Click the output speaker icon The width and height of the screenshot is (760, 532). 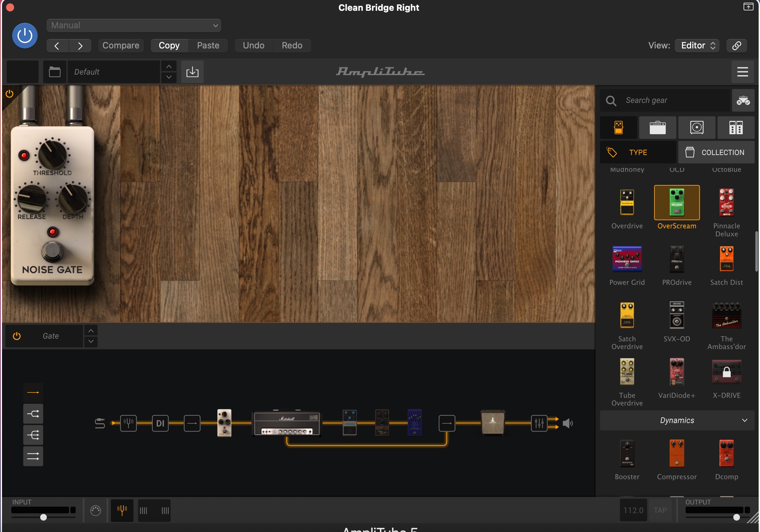[x=568, y=423]
